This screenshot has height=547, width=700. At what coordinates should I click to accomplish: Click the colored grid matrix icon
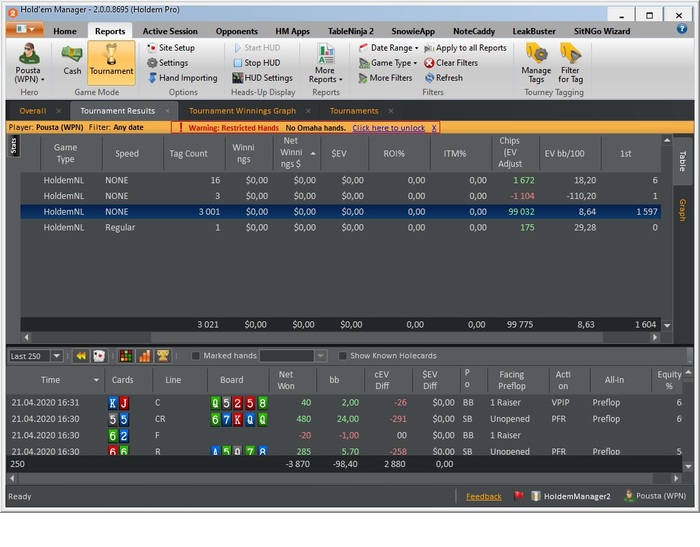(126, 356)
